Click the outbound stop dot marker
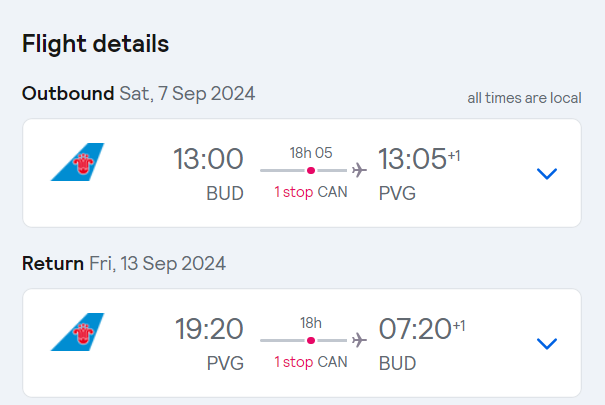Screen dimensions: 605x405 coord(311,170)
